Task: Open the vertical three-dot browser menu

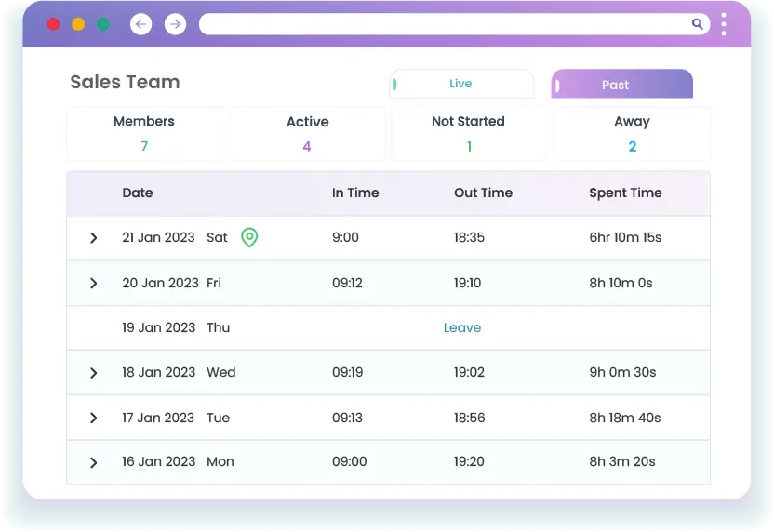Action: [x=724, y=24]
